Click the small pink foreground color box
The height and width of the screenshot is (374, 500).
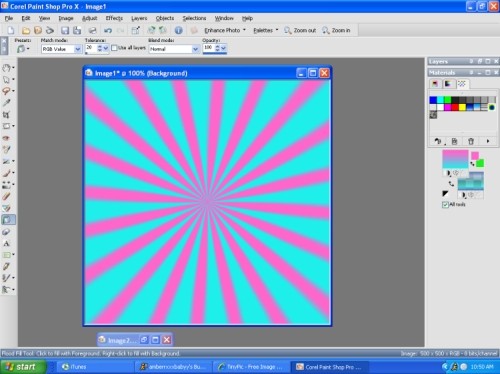click(475, 155)
